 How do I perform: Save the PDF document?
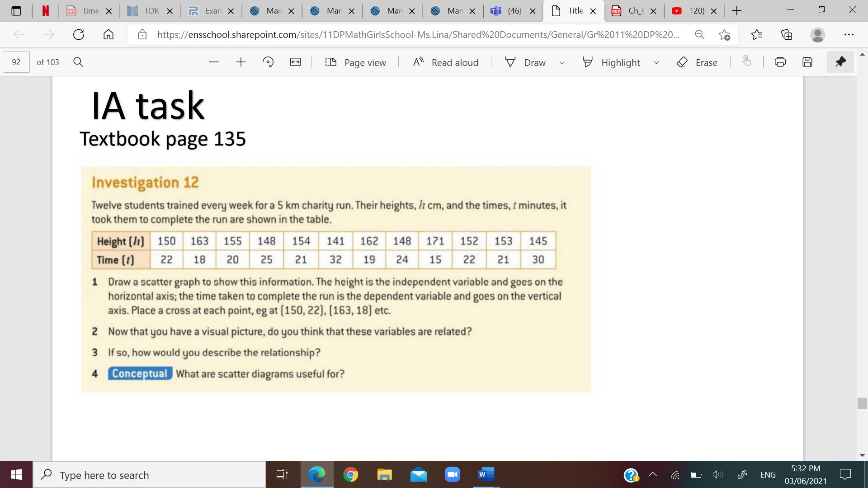(807, 62)
